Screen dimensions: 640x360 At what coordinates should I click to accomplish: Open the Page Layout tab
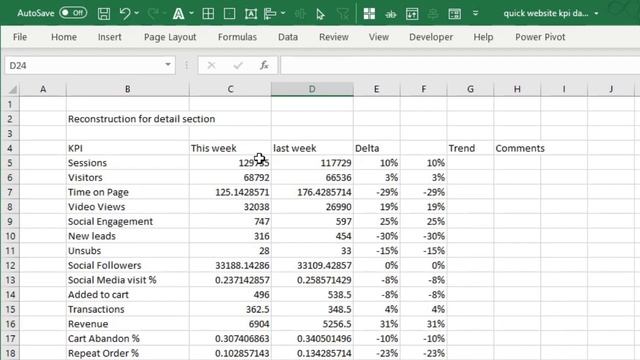170,37
